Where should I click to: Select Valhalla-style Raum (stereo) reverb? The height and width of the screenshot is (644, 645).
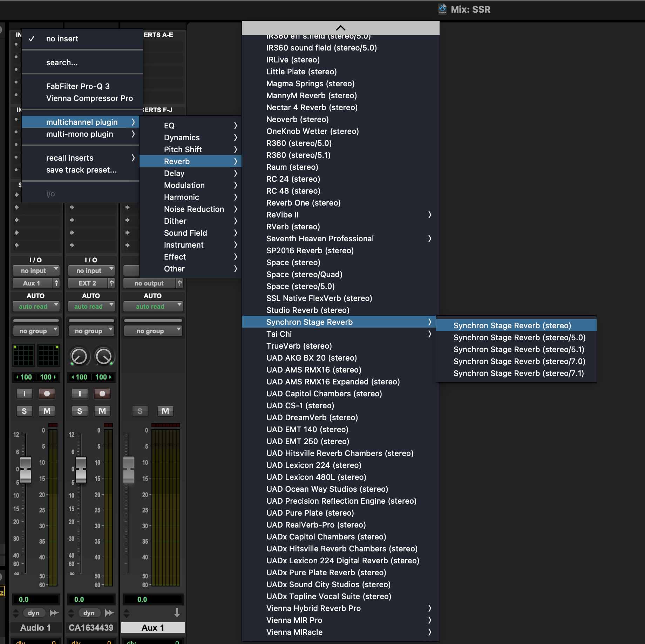click(341, 167)
